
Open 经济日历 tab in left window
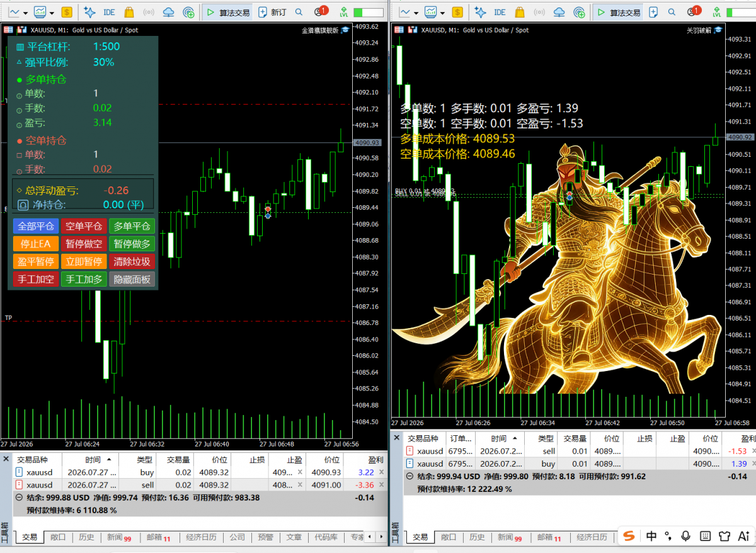201,537
